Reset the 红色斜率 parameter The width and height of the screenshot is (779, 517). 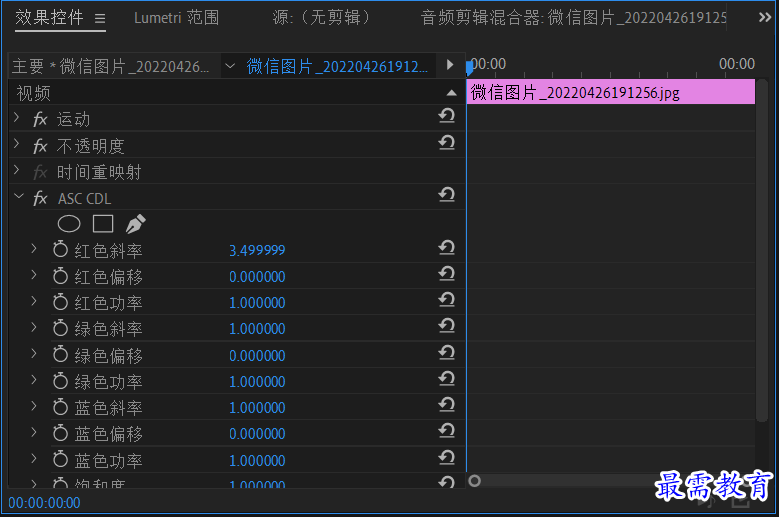[x=447, y=247]
